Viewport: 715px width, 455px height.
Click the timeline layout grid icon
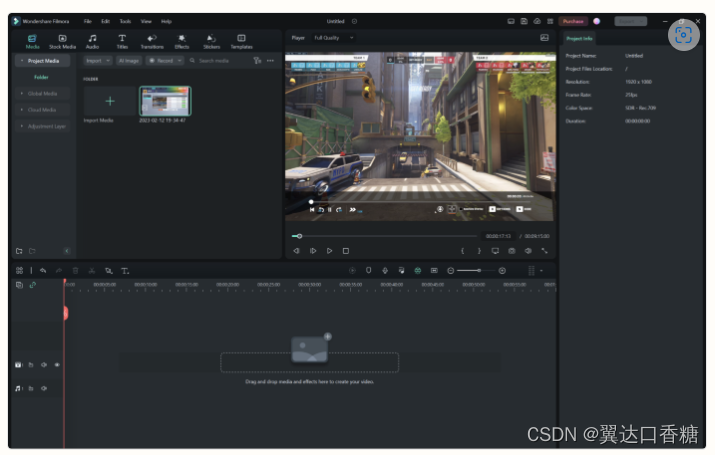tap(19, 271)
